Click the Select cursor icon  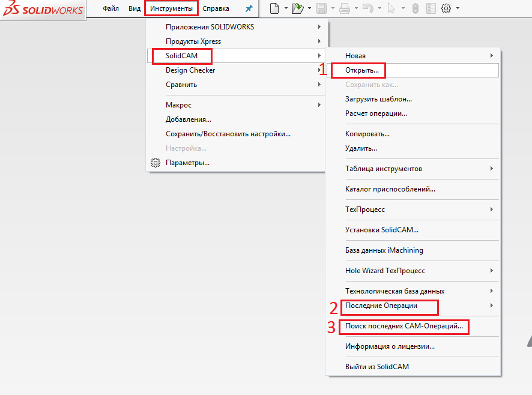coord(391,8)
